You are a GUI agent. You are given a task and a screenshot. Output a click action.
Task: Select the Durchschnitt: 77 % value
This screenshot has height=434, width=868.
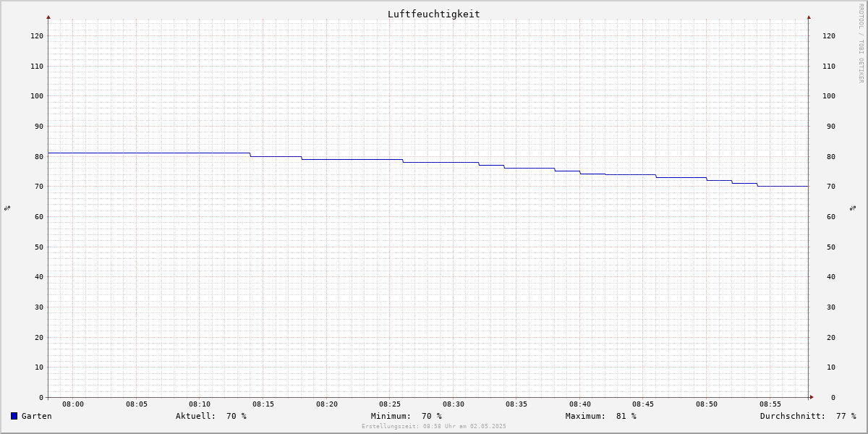[808, 416]
